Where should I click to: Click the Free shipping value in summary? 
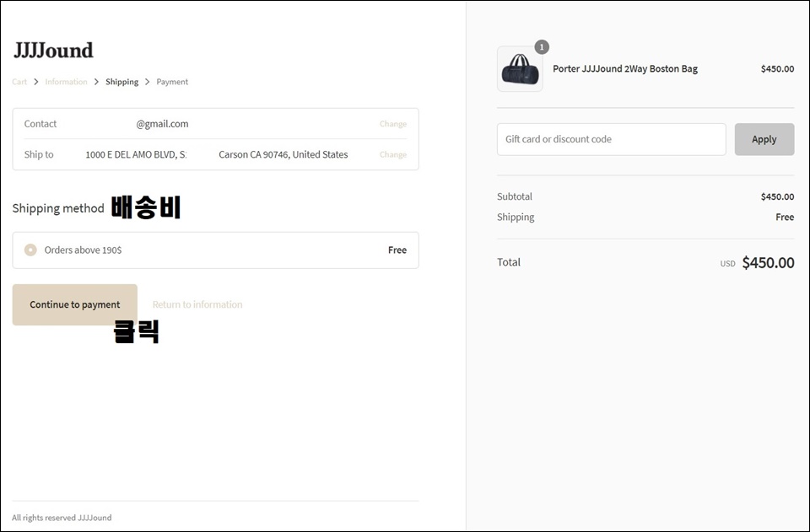(x=785, y=218)
